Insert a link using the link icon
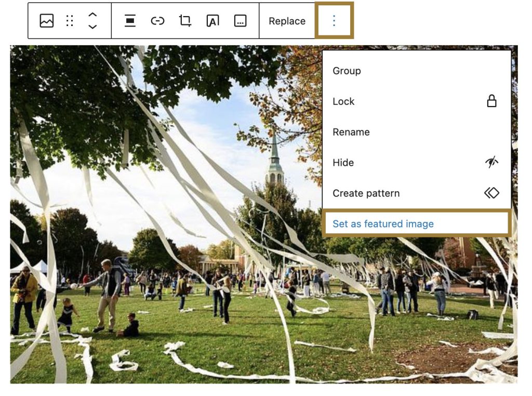 click(157, 21)
